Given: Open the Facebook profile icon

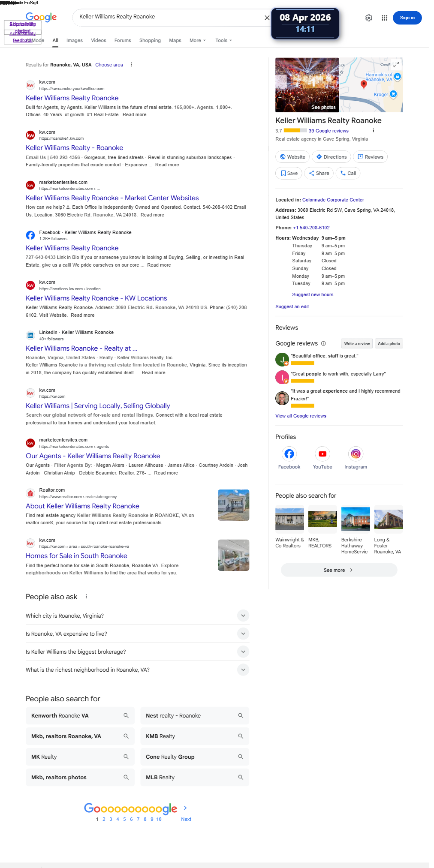Looking at the screenshot, I should pyautogui.click(x=289, y=454).
